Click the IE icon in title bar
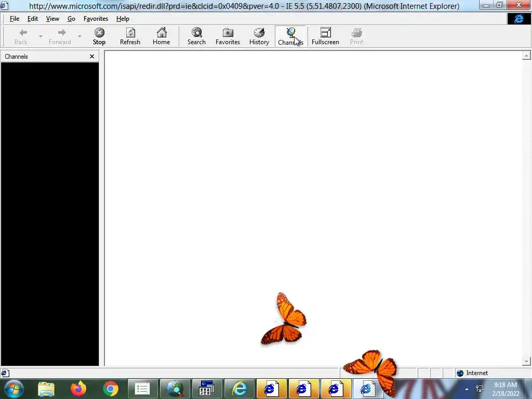Image resolution: width=532 pixels, height=399 pixels. [4, 5]
